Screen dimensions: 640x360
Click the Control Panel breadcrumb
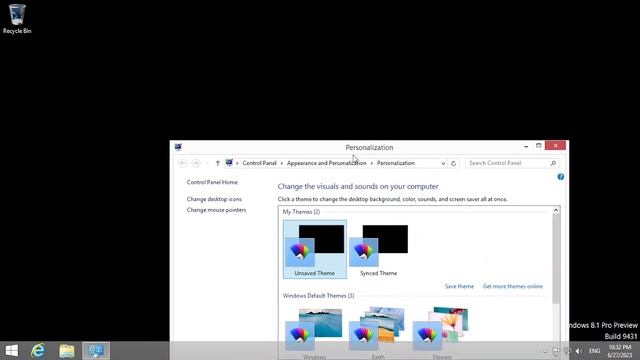(259, 163)
